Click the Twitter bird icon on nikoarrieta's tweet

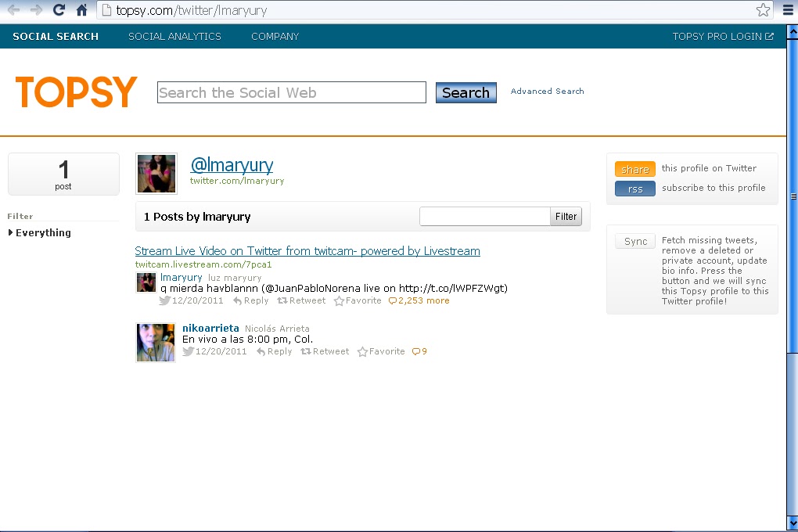click(189, 351)
